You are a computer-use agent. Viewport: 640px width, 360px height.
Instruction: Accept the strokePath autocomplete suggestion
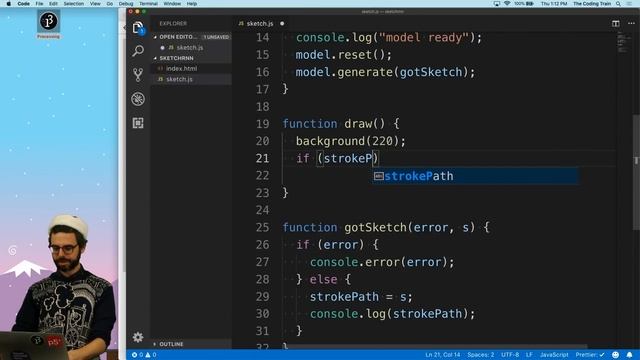pyautogui.click(x=475, y=176)
